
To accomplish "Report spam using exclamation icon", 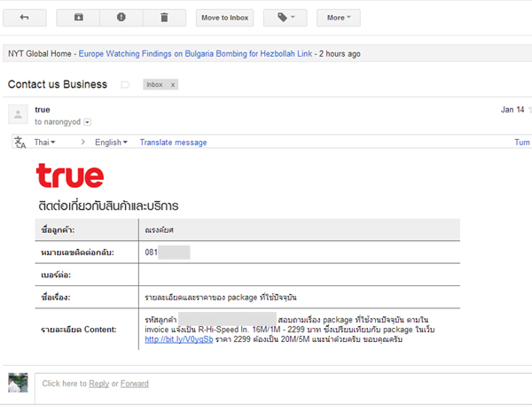I will pyautogui.click(x=121, y=18).
